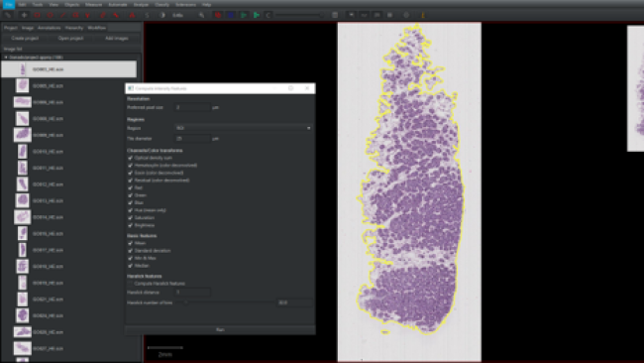The width and height of the screenshot is (644, 363).
Task: Select the Wand annotation tool
Action: tap(116, 15)
